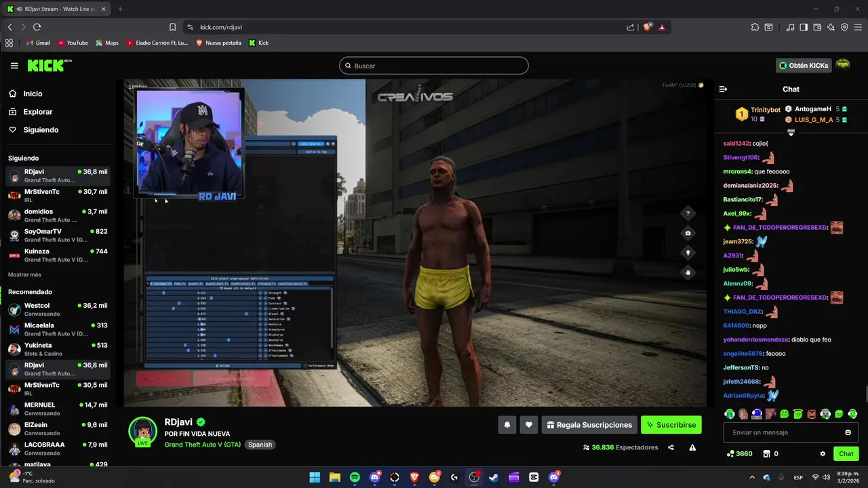Viewport: 868px width, 488px height.
Task: Open the browser extensions puzzle icon
Action: (755, 27)
